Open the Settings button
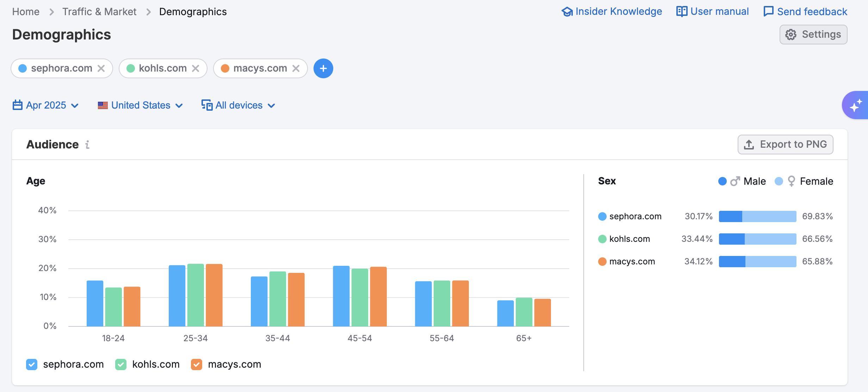 pos(813,35)
